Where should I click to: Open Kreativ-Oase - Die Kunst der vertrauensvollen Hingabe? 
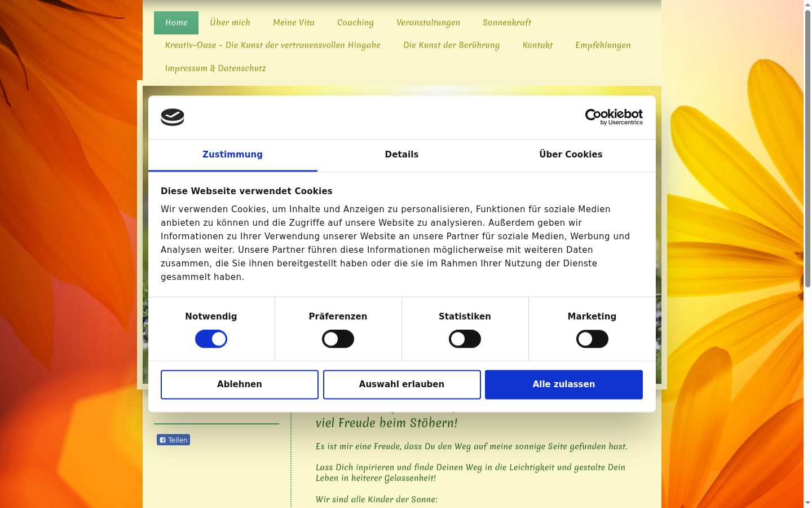[x=273, y=45]
